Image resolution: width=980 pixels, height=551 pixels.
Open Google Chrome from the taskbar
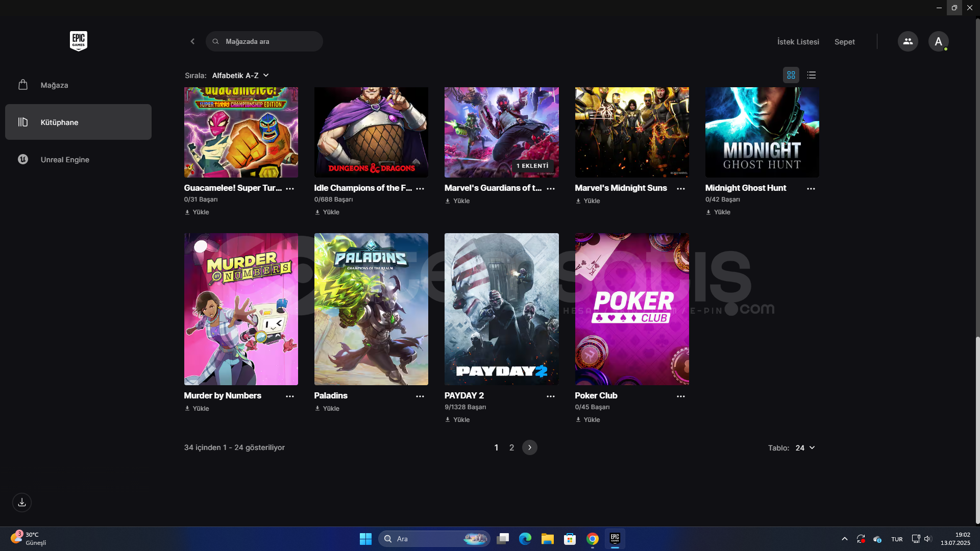coord(593,539)
